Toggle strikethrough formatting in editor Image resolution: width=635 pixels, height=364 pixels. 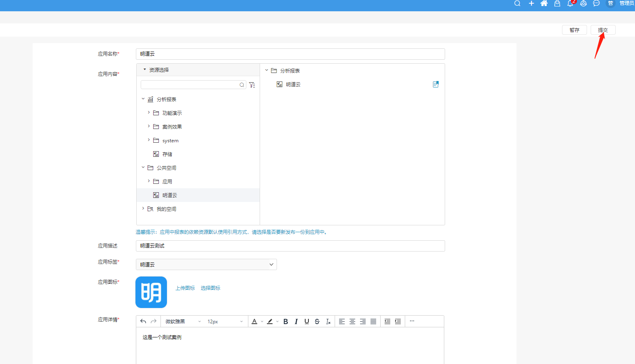pyautogui.click(x=317, y=322)
